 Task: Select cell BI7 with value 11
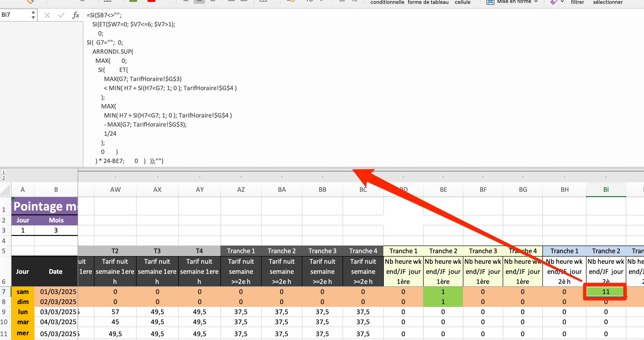pos(606,292)
